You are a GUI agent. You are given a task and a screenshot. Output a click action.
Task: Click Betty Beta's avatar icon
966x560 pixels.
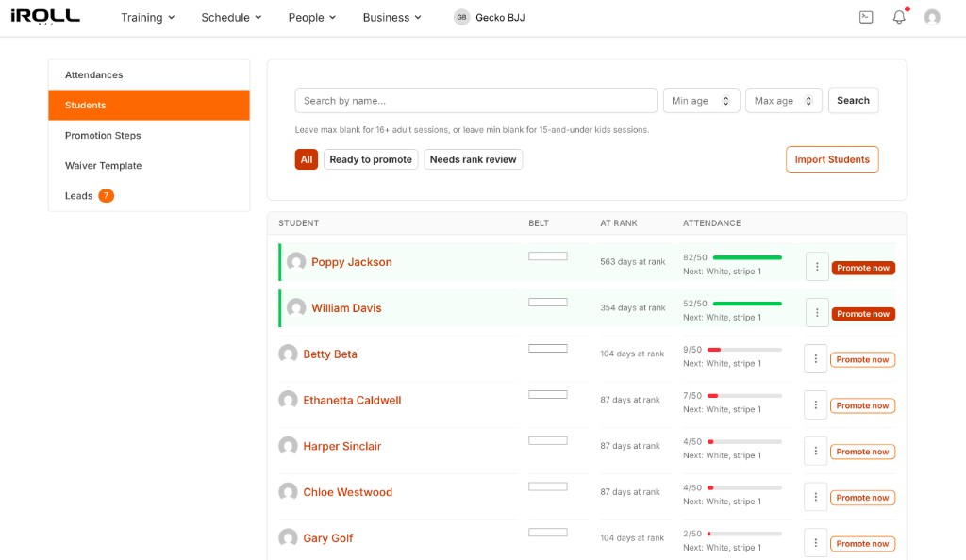click(288, 354)
